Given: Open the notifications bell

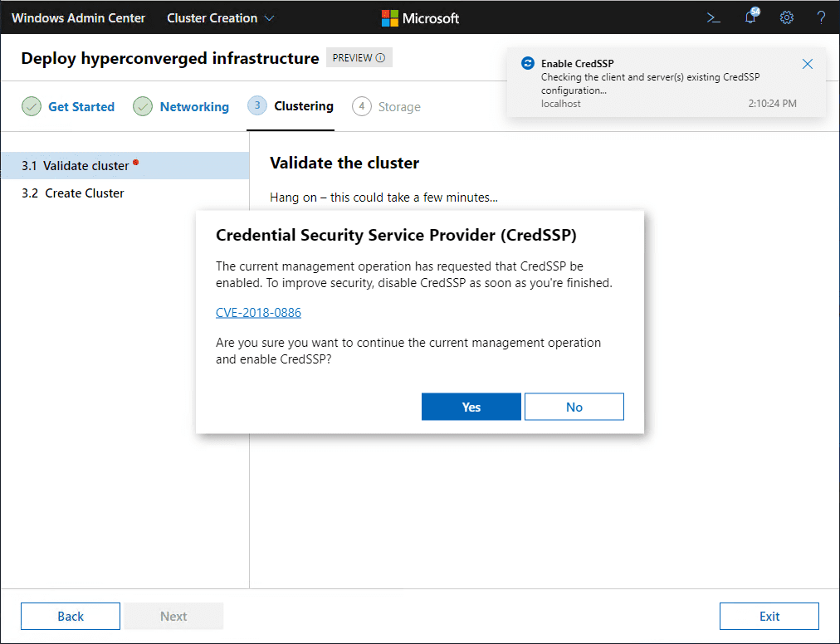Looking at the screenshot, I should (750, 18).
